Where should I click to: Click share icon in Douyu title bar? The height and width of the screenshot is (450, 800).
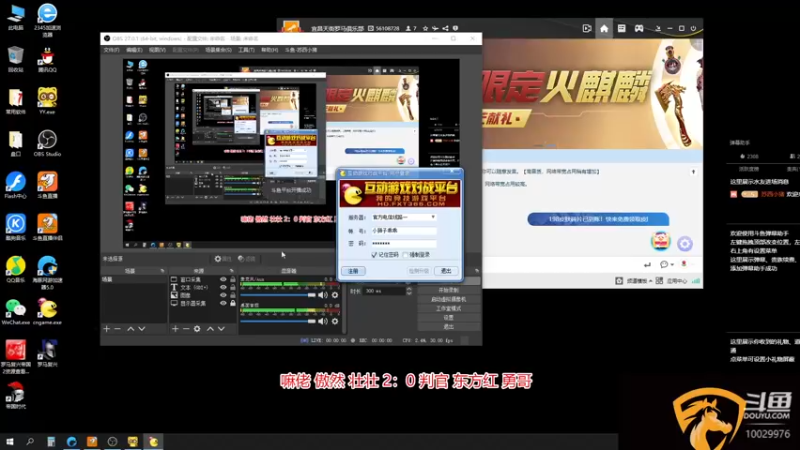tap(445, 29)
